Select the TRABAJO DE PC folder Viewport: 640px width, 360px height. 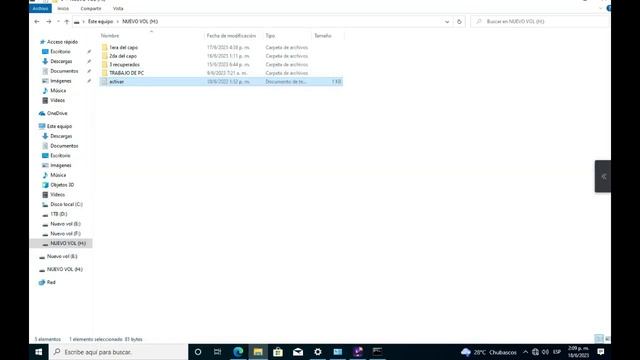coord(126,73)
